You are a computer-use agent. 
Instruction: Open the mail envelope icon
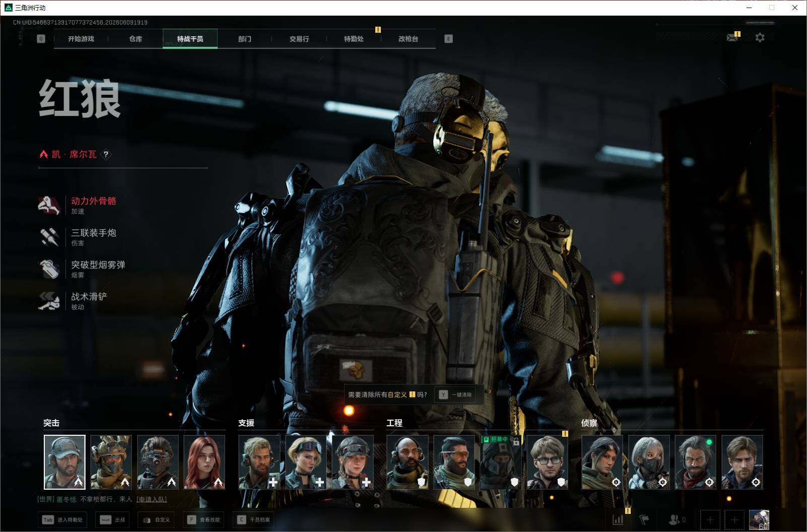point(732,37)
